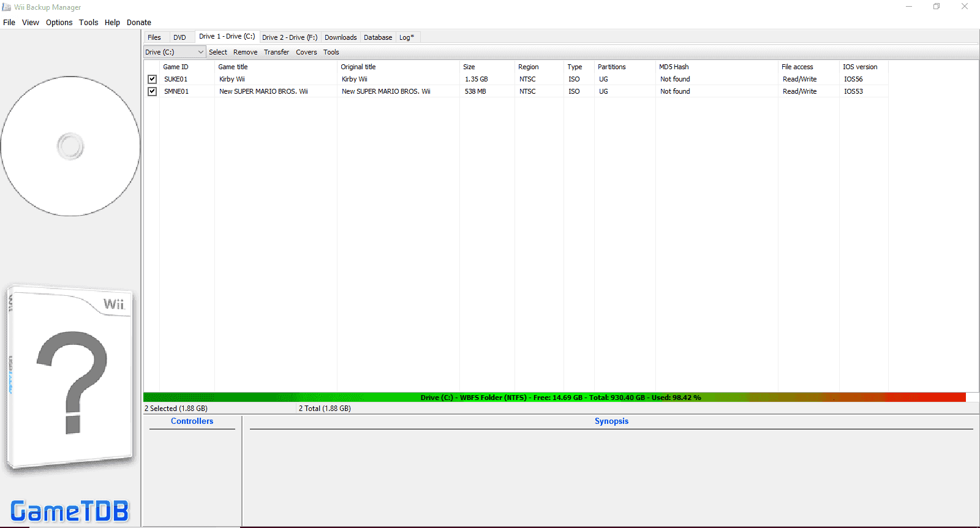Viewport: 980px width, 528px height.
Task: Sort by Game title column header
Action: pyautogui.click(x=276, y=67)
